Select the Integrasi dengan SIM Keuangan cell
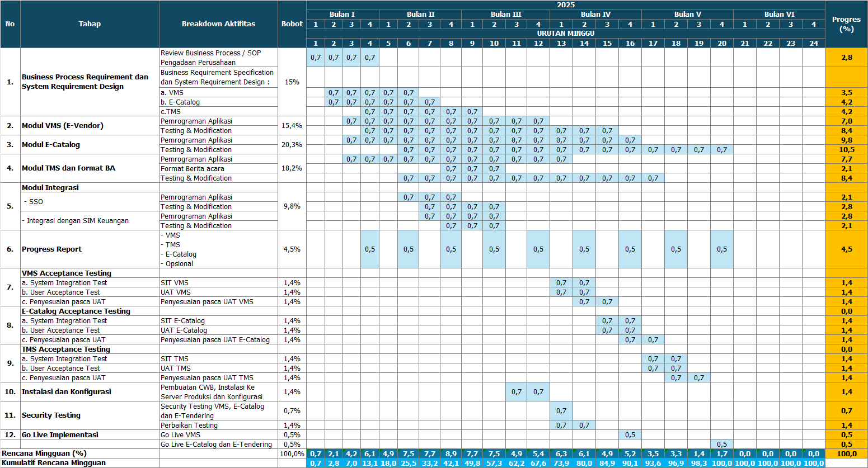 point(90,221)
